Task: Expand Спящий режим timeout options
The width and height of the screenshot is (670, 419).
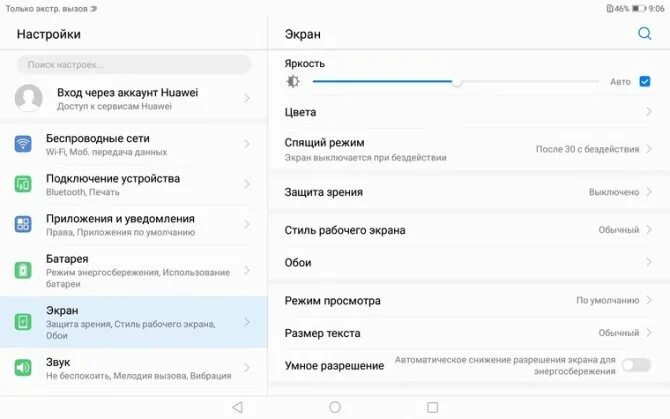Action: (468, 149)
